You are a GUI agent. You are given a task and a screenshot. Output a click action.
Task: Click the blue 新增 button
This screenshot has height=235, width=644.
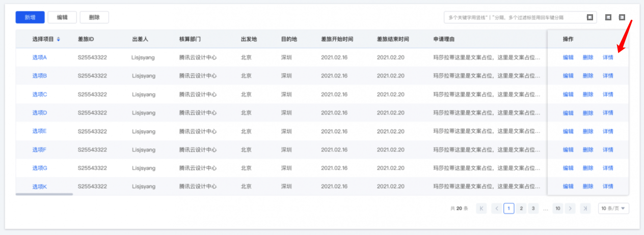click(30, 17)
